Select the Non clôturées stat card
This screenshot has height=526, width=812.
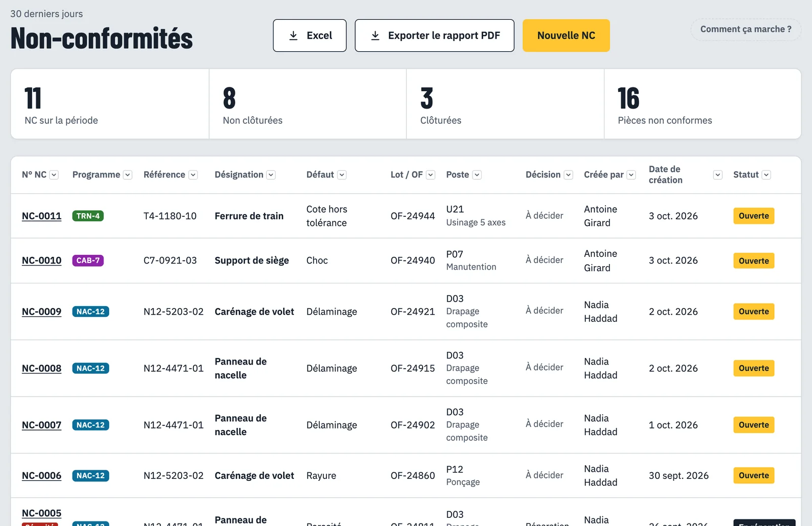pos(308,104)
